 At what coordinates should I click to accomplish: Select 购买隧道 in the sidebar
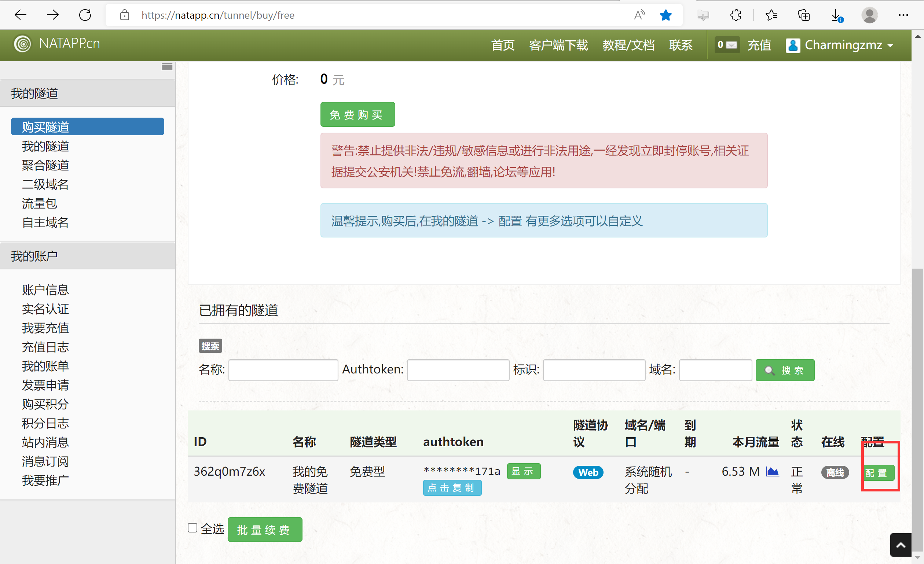tap(88, 127)
